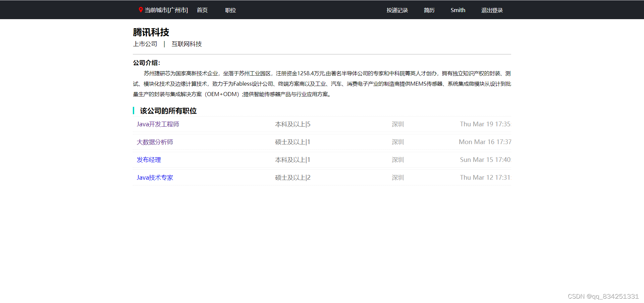
Task: Click the 该公司的所有职位 section heading
Action: (x=168, y=111)
